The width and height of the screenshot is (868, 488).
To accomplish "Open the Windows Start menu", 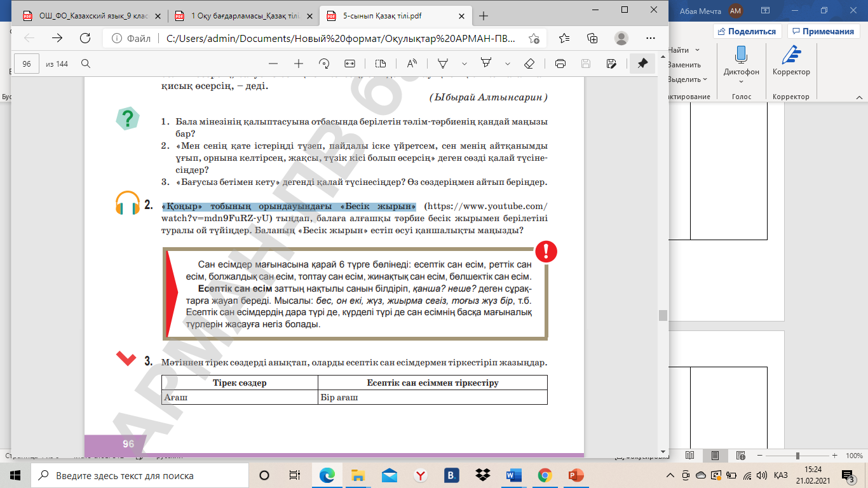I will [x=15, y=475].
